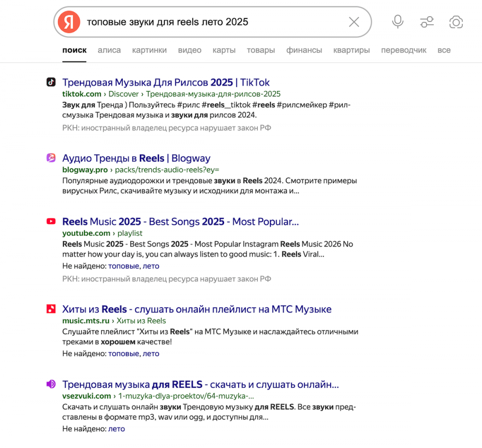The width and height of the screenshot is (482, 448).
Task: Open the Хиты из Reels breadcrumb link
Action: tap(141, 321)
